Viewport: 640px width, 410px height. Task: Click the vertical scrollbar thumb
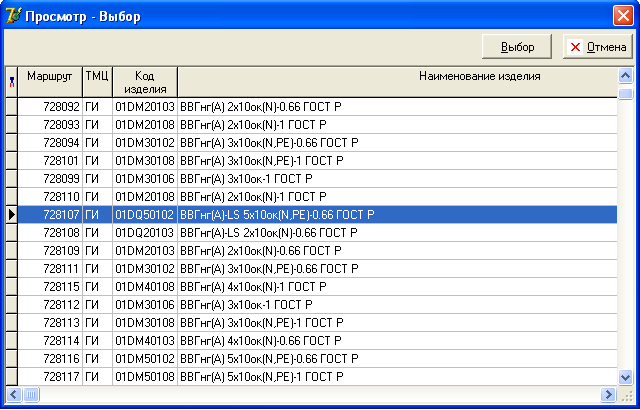625,93
